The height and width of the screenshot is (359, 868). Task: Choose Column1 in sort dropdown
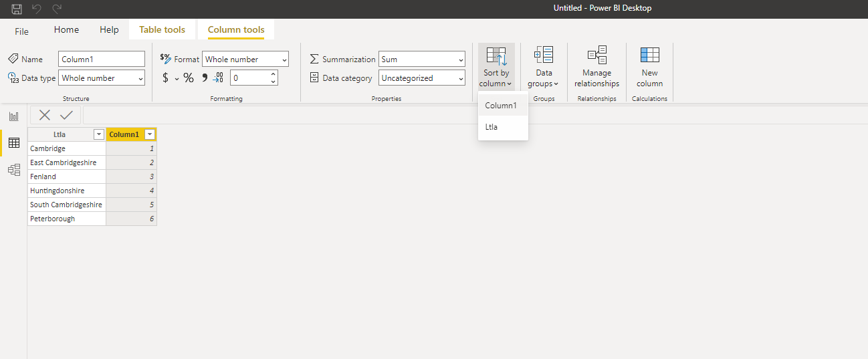coord(503,106)
